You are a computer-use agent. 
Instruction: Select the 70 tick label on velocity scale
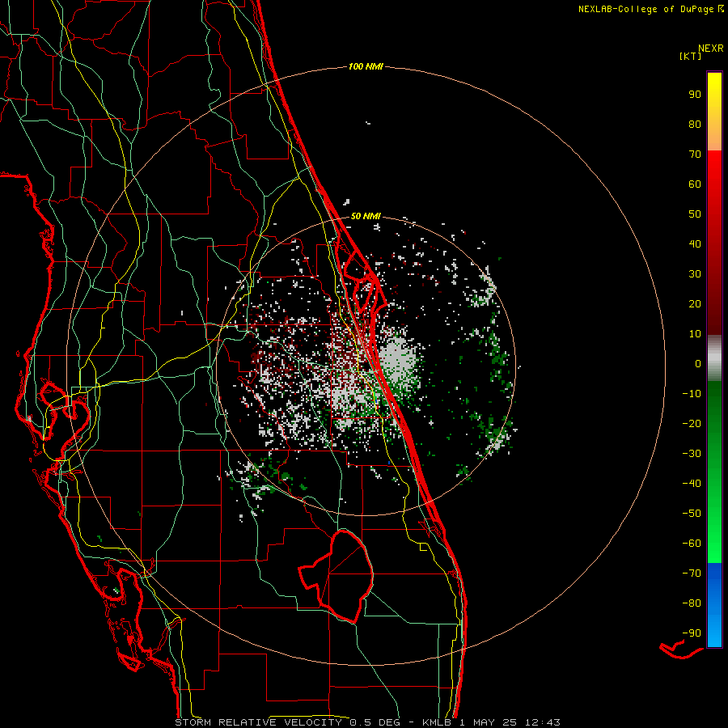point(695,154)
